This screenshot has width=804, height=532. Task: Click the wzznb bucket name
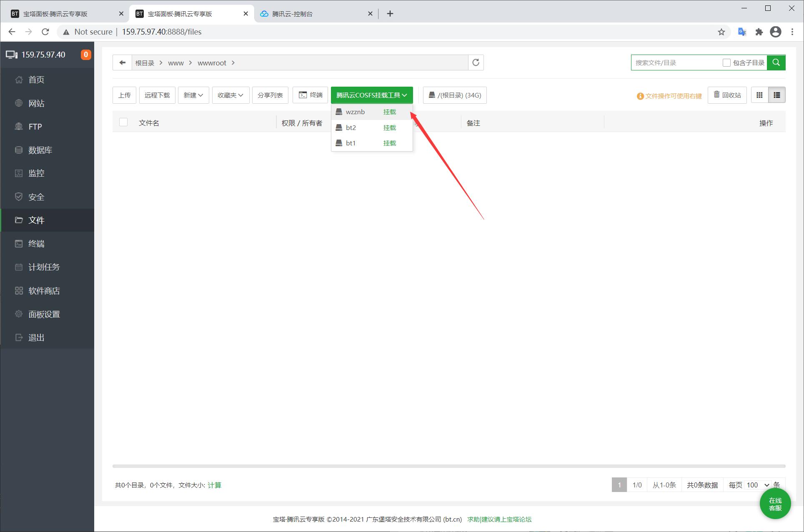pos(355,112)
